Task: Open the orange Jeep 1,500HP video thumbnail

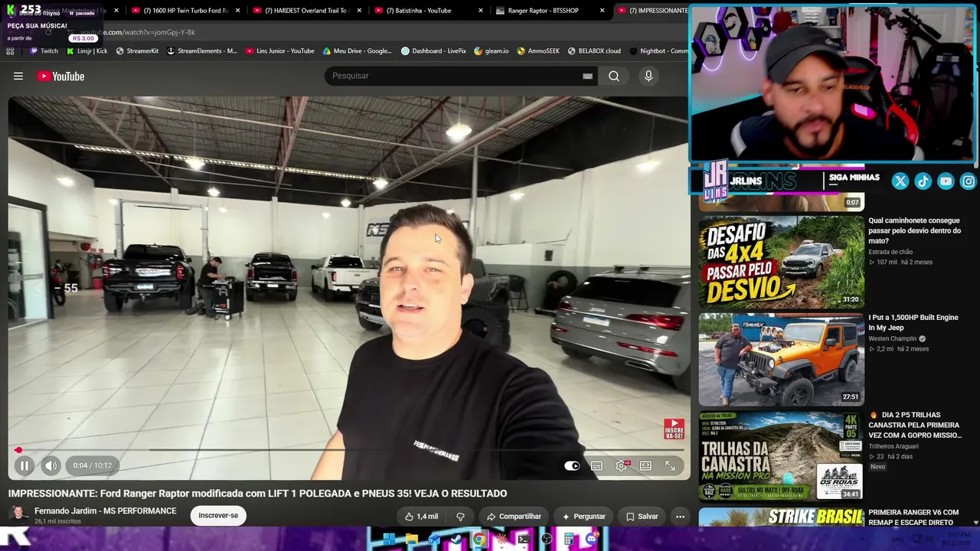Action: 781,359
